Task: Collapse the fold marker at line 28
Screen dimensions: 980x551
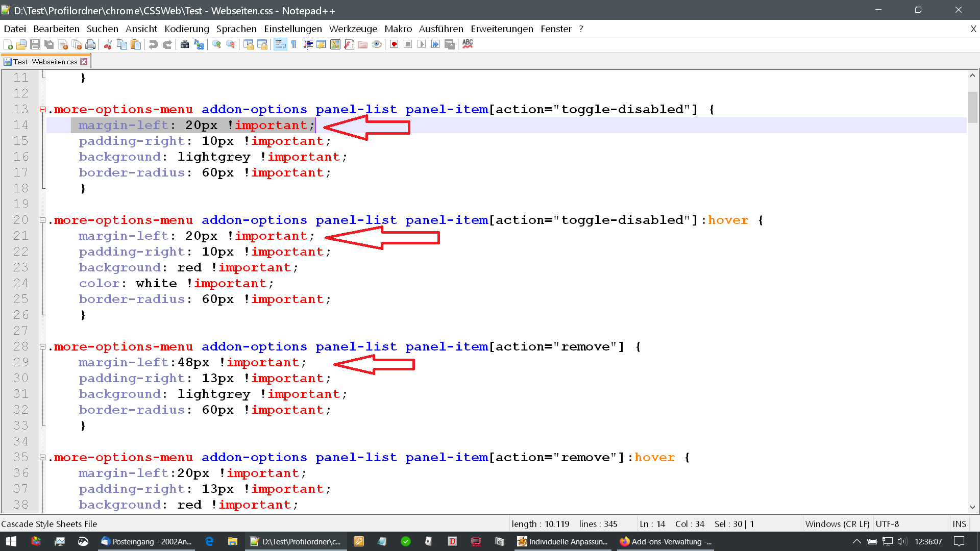Action: tap(43, 347)
